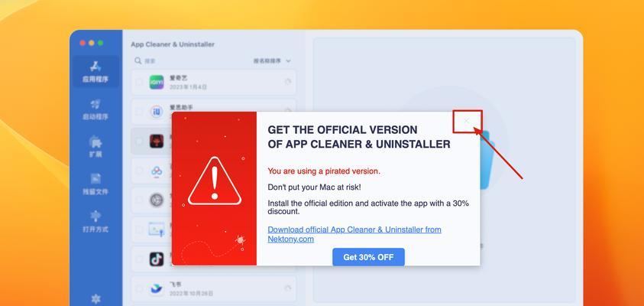Open the Default Apps (打开方式) sidebar section
The height and width of the screenshot is (306, 644).
95,222
